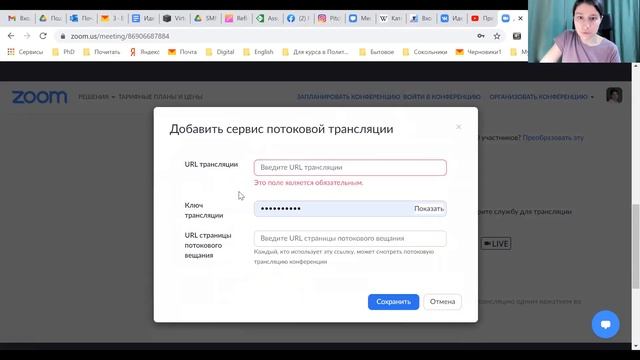The height and width of the screenshot is (360, 640).
Task: Click the Zoom logo in the header
Action: 40,97
